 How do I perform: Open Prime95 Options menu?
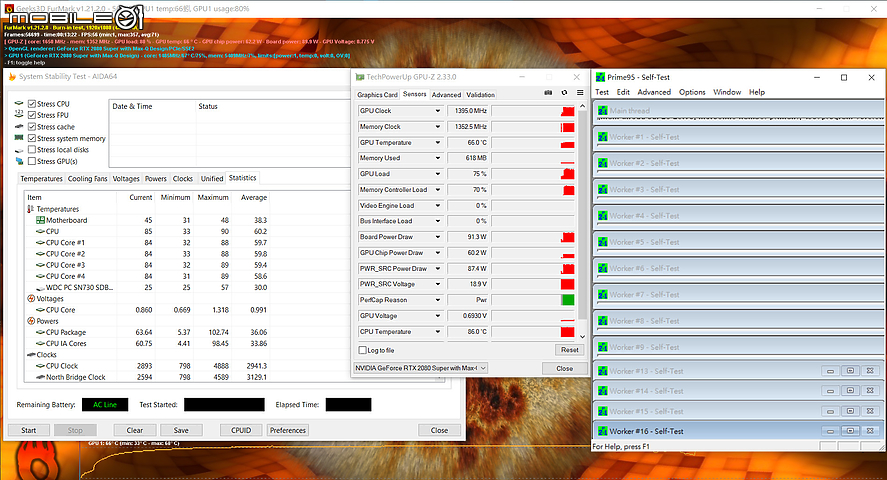coord(692,92)
